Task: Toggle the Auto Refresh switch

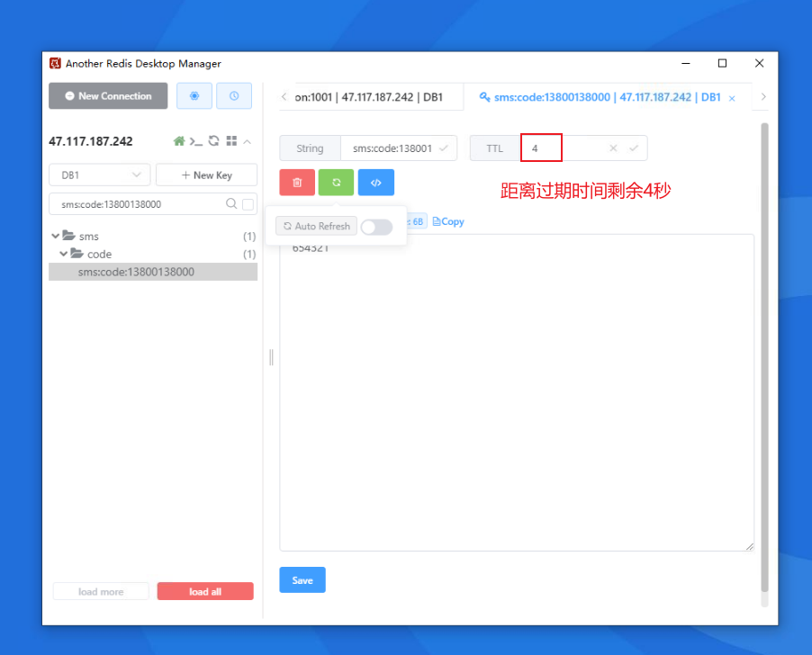Action: pyautogui.click(x=376, y=227)
